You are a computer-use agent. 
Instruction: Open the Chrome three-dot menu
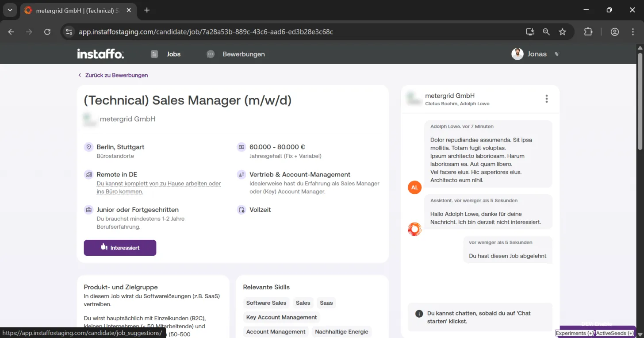[x=633, y=32]
